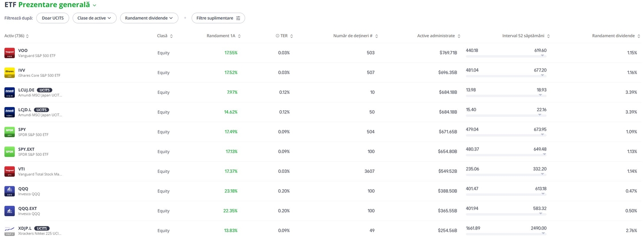The height and width of the screenshot is (238, 644).
Task: Toggle the Doar UCITS filter
Action: [53, 18]
